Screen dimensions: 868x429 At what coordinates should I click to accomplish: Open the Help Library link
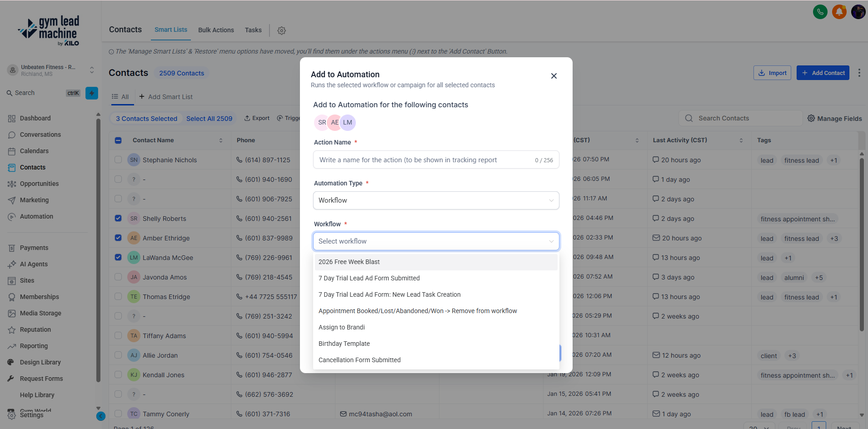37,395
